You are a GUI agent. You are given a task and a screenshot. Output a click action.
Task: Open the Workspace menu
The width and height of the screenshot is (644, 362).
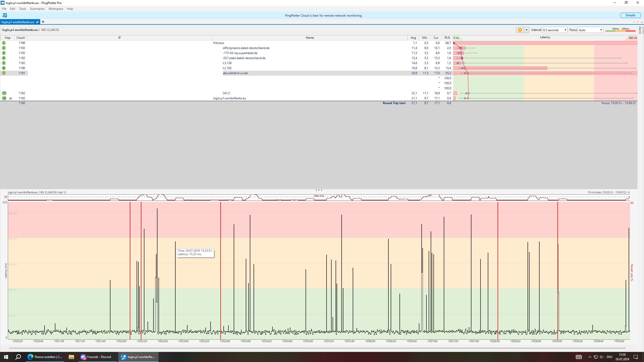pyautogui.click(x=56, y=9)
